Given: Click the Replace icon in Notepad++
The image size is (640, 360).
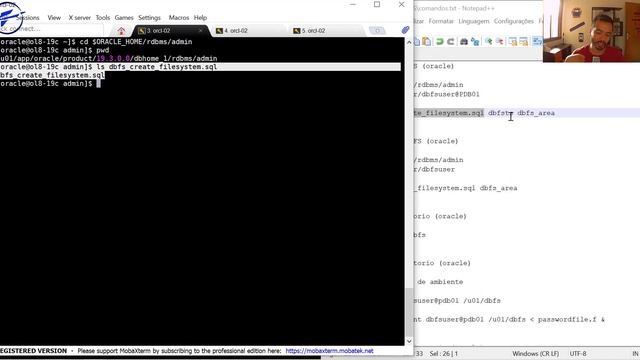Looking at the screenshot, I should point(475,42).
